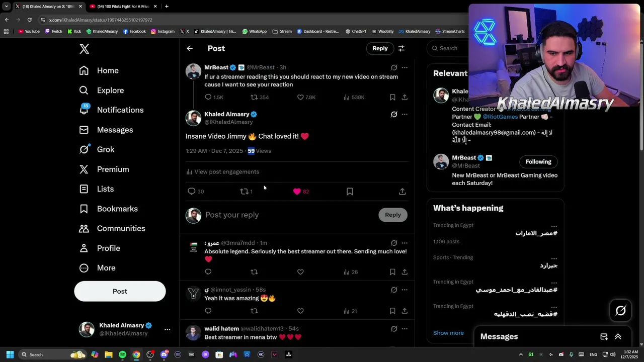The height and width of the screenshot is (362, 644).
Task: Open Bookmarks in sidebar
Action: tap(108, 209)
